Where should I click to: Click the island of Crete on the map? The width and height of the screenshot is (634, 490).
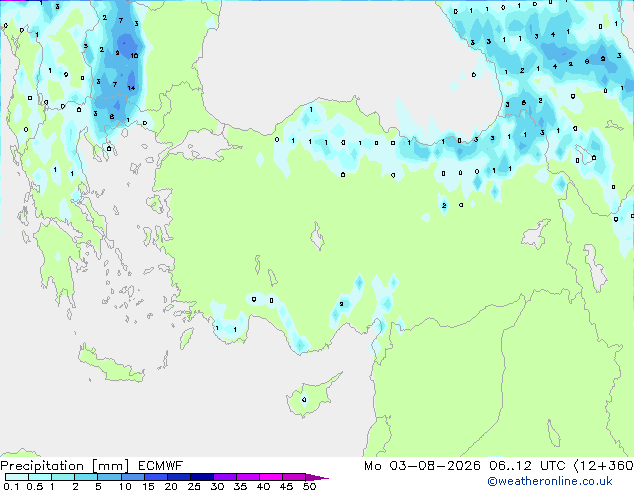(110, 366)
